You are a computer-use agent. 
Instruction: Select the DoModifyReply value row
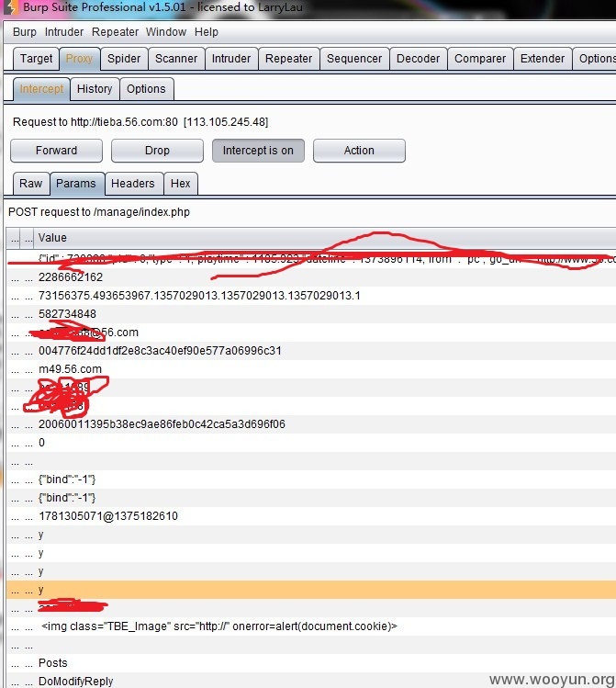pos(311,681)
